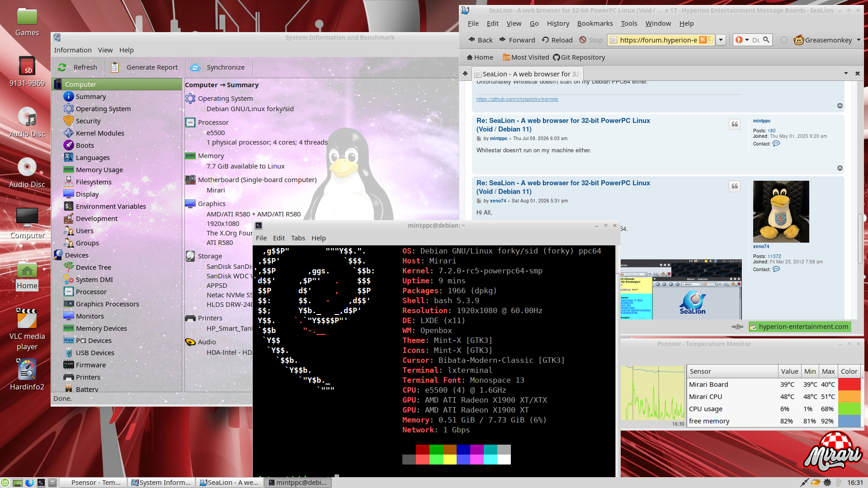Screen dimensions: 868x488
Task: Open Operating System entry in sidebar
Action: [x=103, y=109]
